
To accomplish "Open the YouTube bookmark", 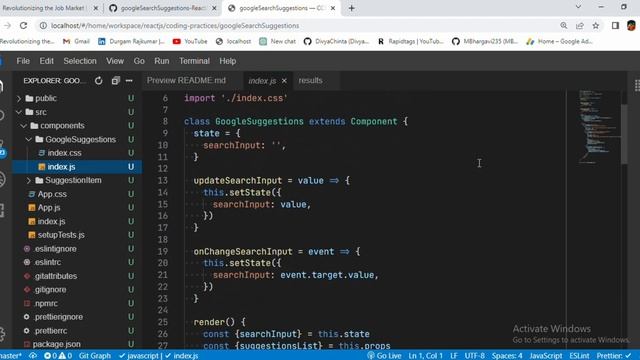I will (190, 41).
